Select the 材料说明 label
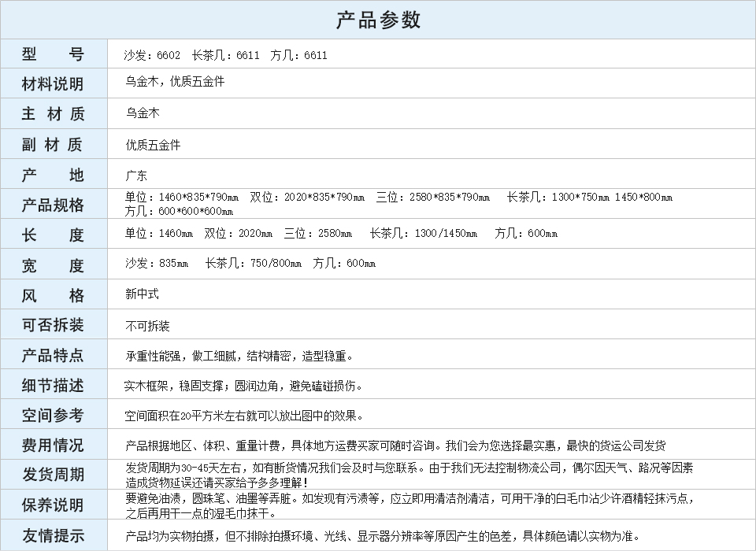 (53, 84)
